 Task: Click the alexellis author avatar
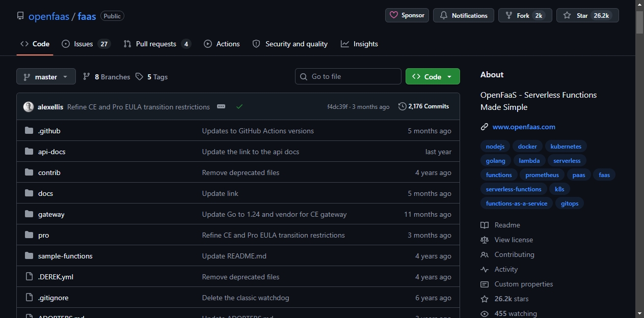(x=29, y=107)
